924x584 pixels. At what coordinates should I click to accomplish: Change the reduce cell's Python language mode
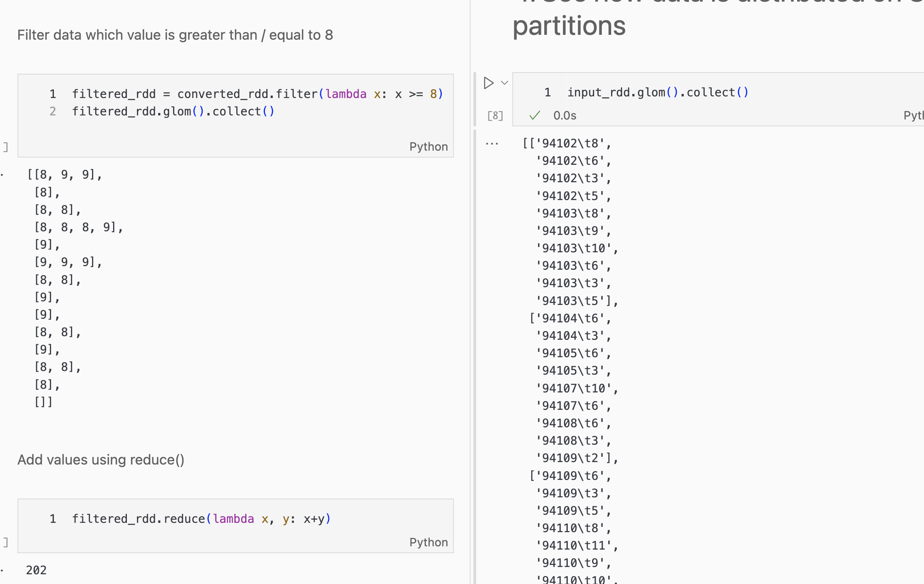(428, 542)
